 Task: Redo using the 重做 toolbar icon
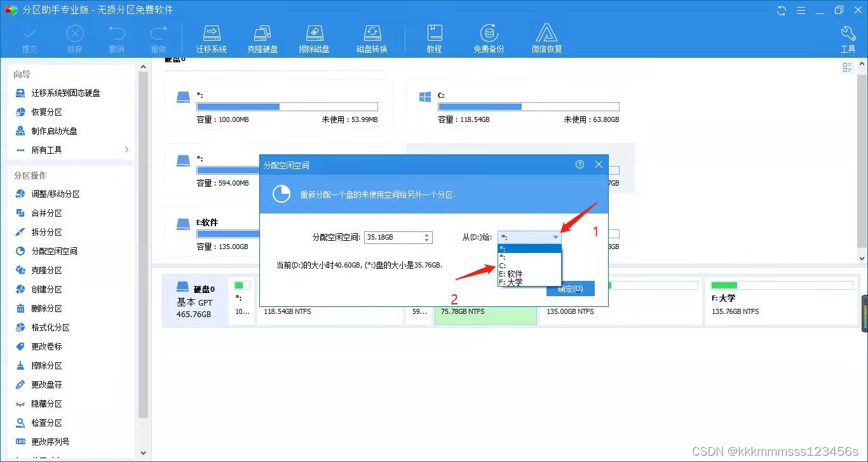tap(158, 39)
